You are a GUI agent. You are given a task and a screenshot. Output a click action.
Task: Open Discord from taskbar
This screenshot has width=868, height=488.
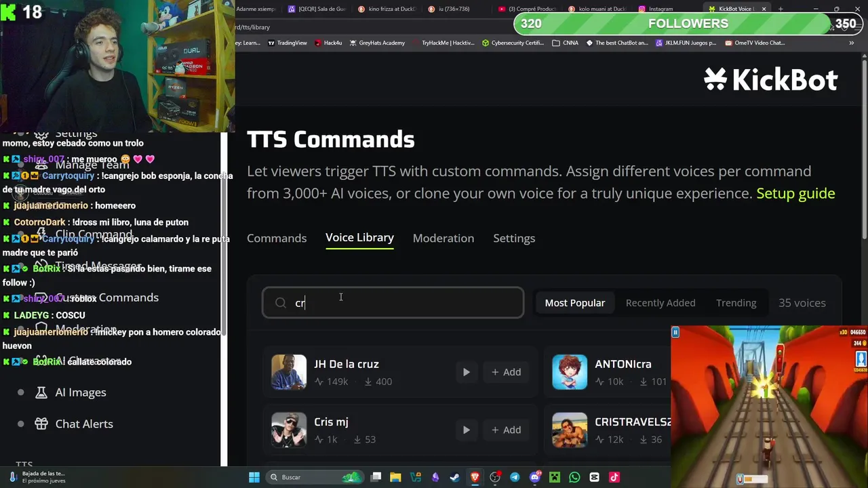[x=535, y=477]
